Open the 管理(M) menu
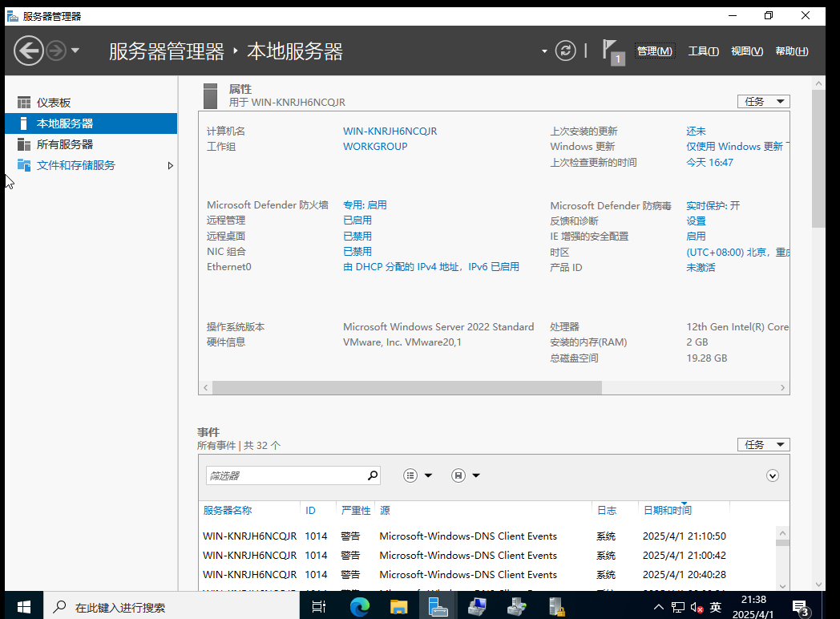840x619 pixels. click(x=655, y=51)
